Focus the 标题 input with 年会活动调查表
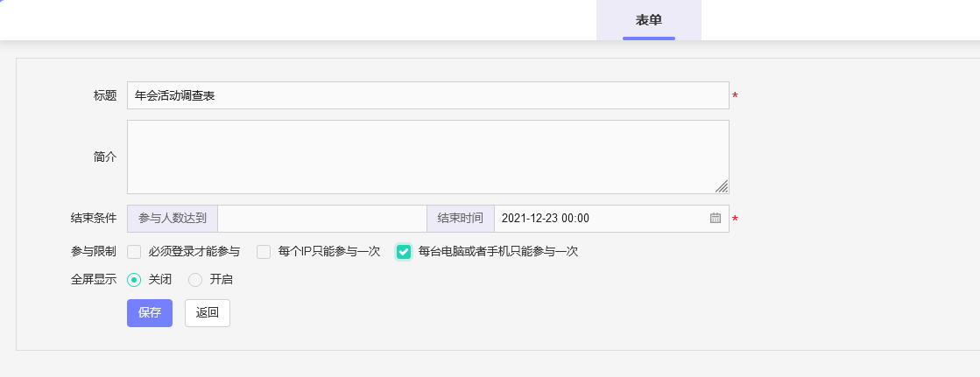 pyautogui.click(x=427, y=95)
